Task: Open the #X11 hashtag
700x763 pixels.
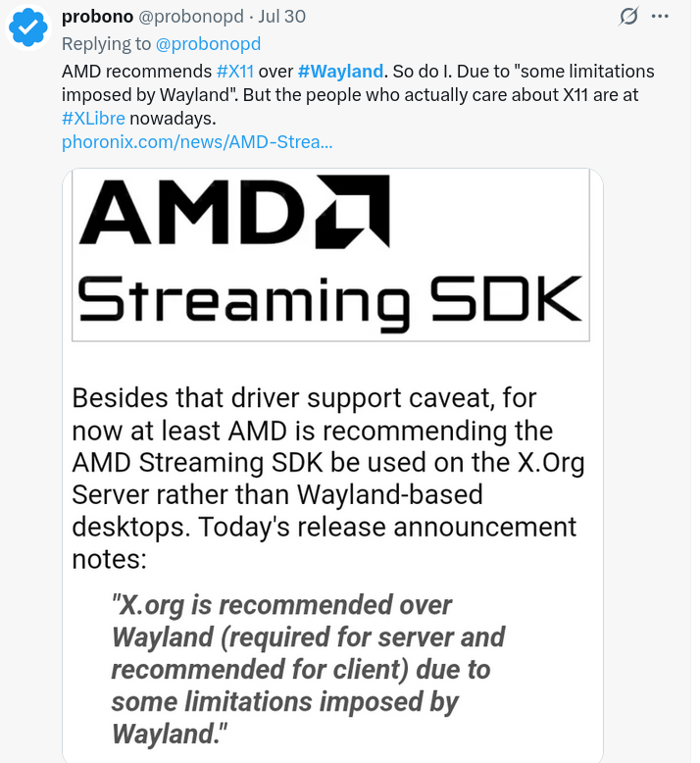Action: (235, 72)
